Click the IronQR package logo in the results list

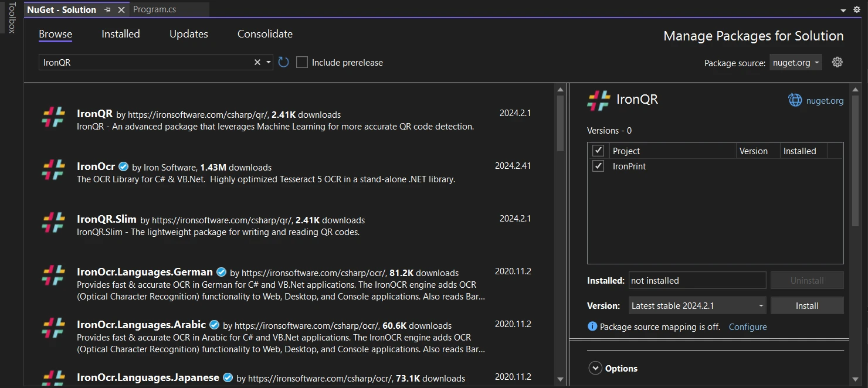click(53, 117)
